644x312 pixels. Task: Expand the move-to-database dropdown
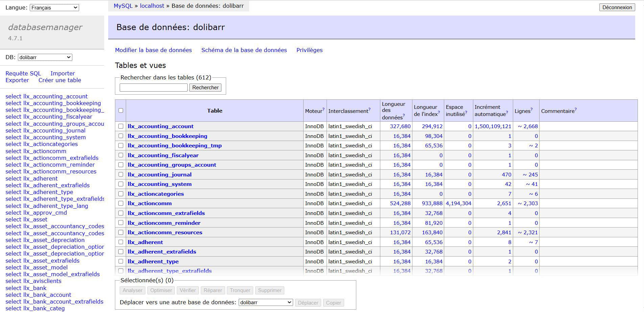tap(265, 303)
